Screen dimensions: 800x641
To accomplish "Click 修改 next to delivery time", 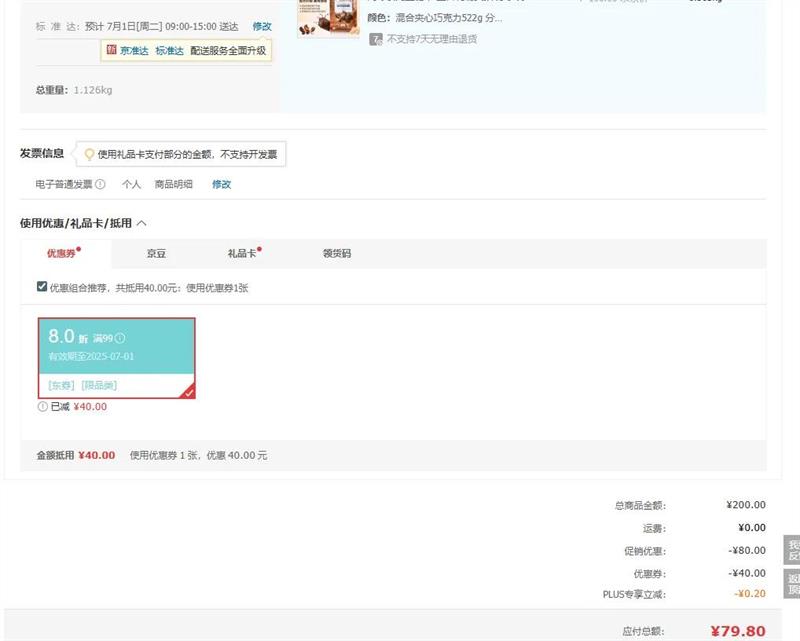I will [261, 26].
